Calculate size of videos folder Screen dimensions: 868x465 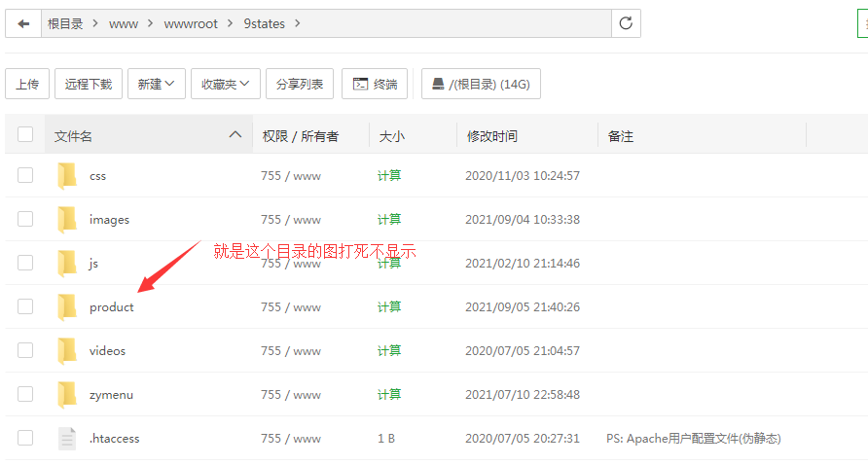click(389, 350)
